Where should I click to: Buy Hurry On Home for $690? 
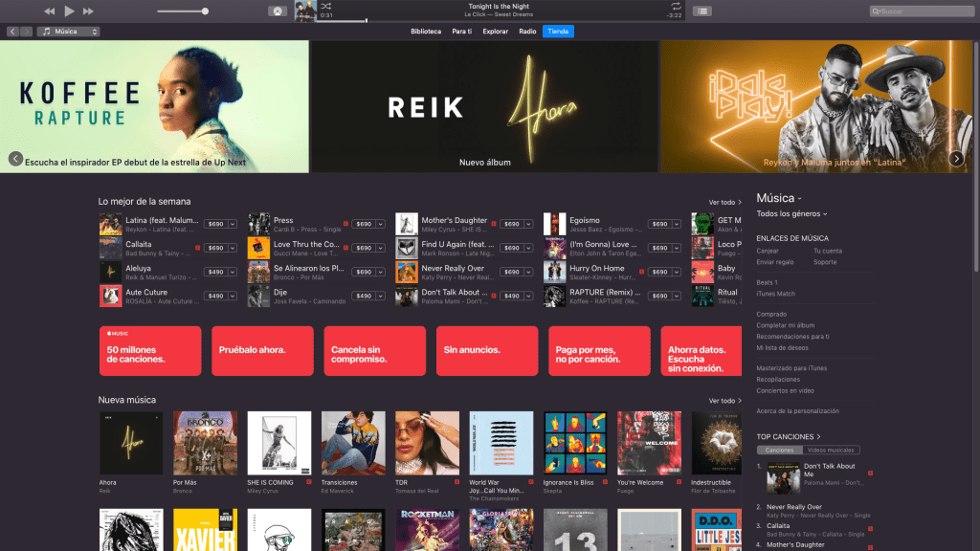660,273
